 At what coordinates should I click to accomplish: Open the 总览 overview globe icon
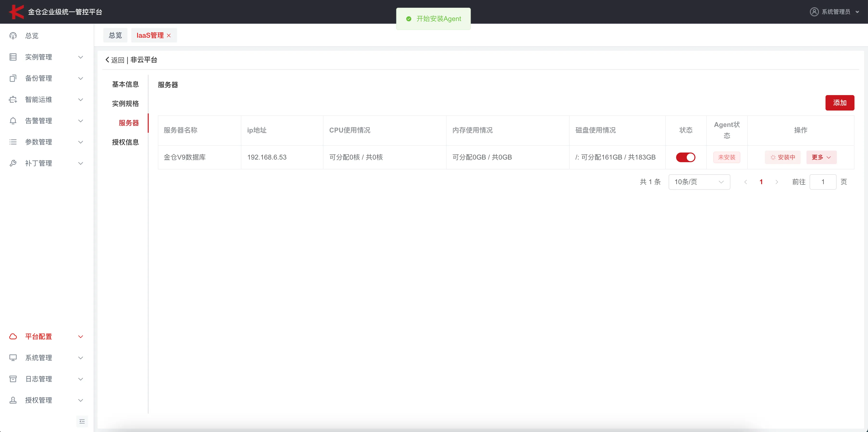13,36
